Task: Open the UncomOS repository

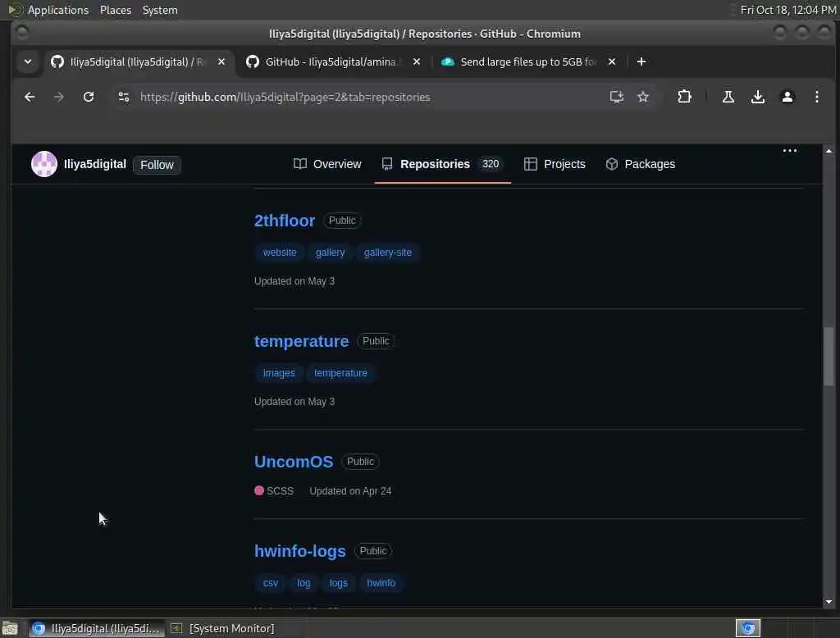Action: pos(294,462)
